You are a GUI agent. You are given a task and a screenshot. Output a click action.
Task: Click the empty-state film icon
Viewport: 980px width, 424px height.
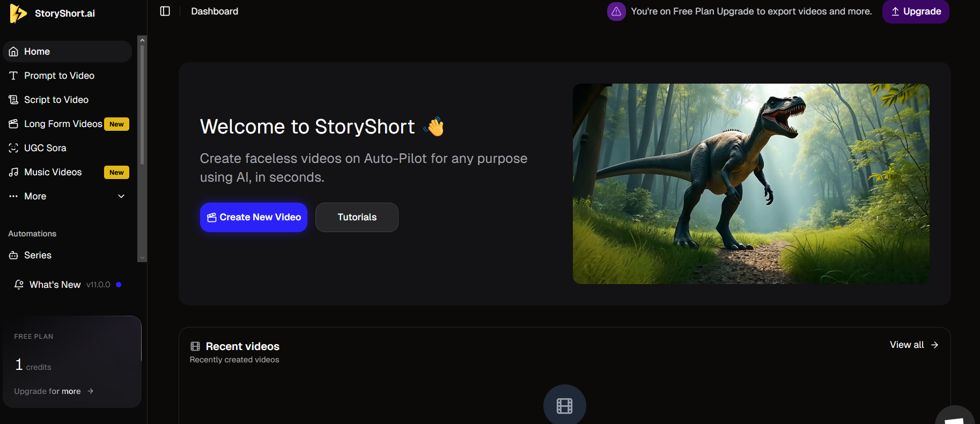(565, 405)
